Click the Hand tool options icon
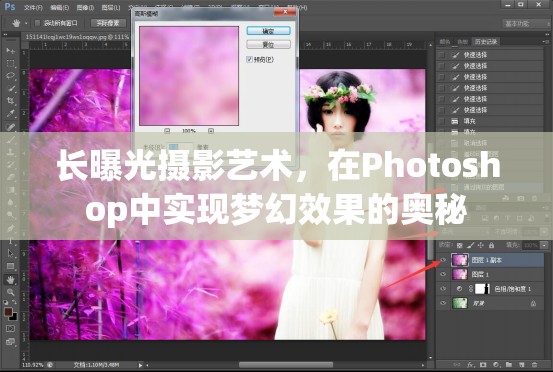Screen dimensions: 553x372 (16, 23)
